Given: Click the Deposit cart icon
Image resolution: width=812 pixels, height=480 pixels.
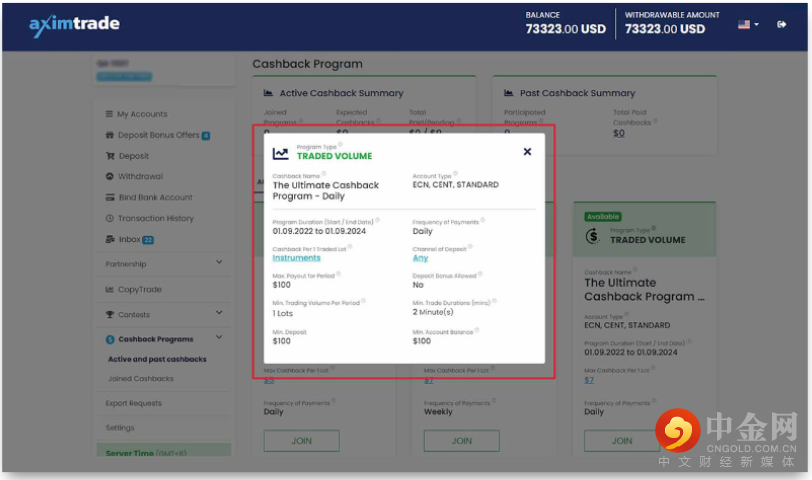Looking at the screenshot, I should [x=110, y=156].
